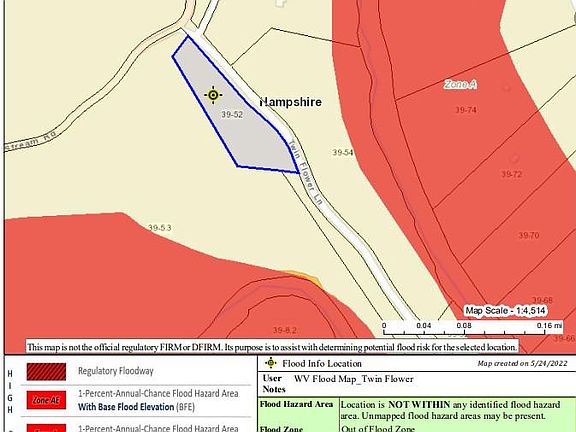Select parcel 39-72 label
The height and width of the screenshot is (432, 576).
pyautogui.click(x=511, y=174)
